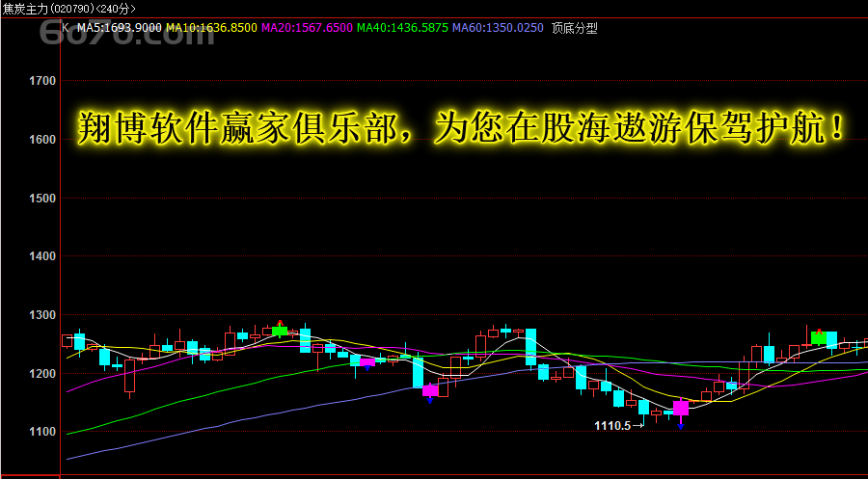Click the MA60:1350.0250 blue label

click(499, 28)
